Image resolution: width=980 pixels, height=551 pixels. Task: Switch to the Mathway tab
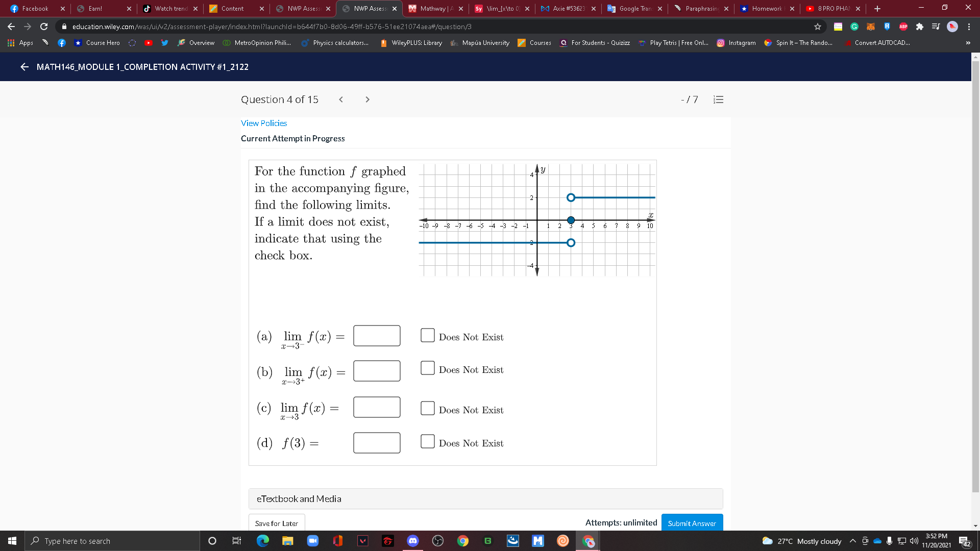click(x=434, y=9)
